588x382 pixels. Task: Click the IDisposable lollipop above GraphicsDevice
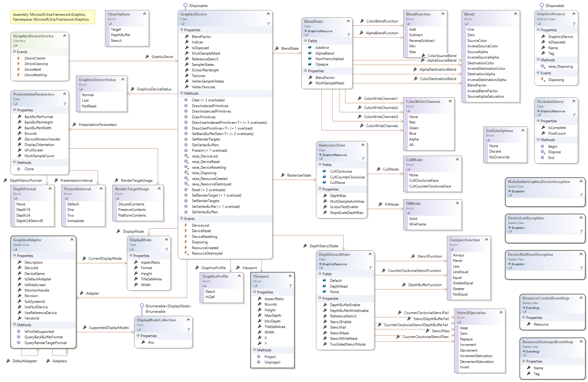pyautogui.click(x=185, y=5)
